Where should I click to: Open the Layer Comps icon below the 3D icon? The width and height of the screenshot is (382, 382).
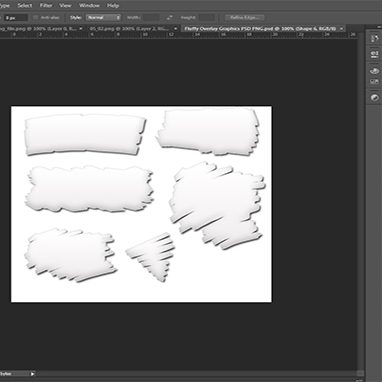pos(374,81)
